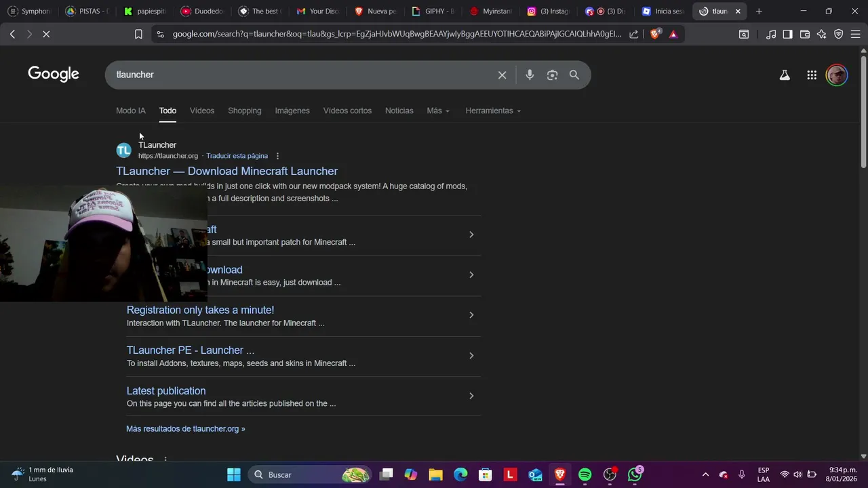Open the clock showing 9:34 p.m.

842,474
